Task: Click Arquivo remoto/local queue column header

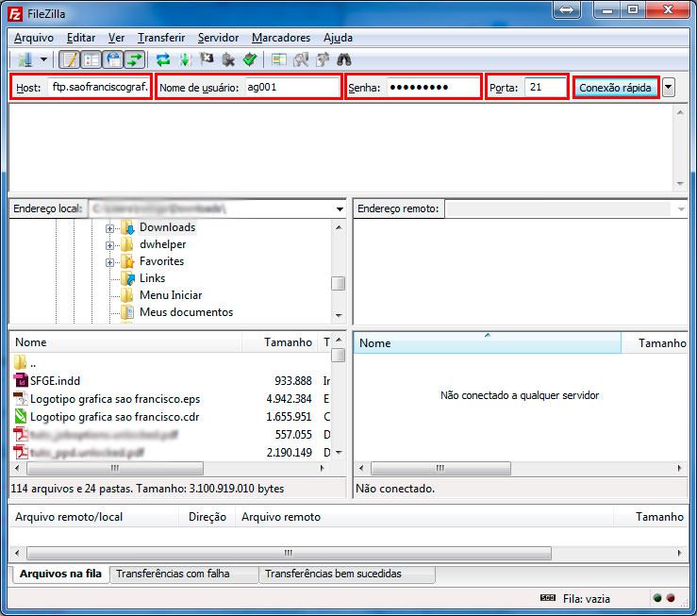Action: [x=93, y=517]
